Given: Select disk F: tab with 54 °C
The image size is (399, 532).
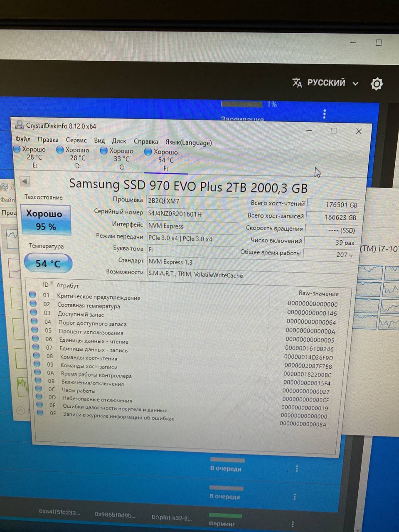Looking at the screenshot, I should [162, 160].
